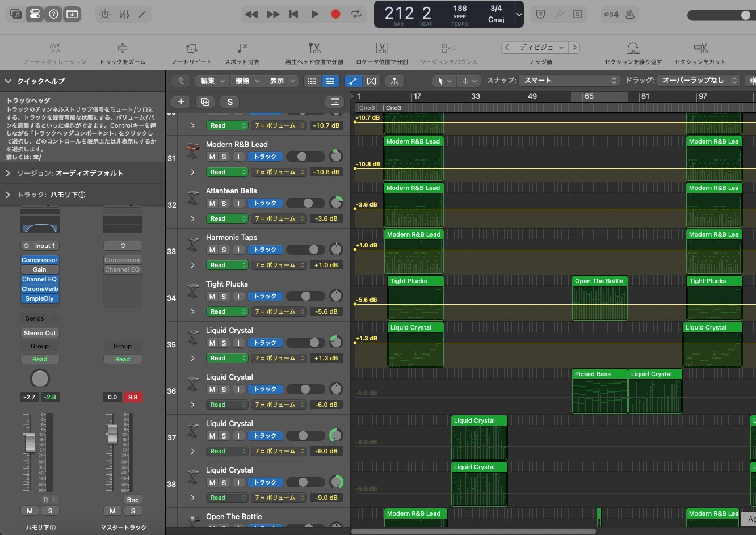Click the Play button in transport
756x535 pixels.
point(314,14)
